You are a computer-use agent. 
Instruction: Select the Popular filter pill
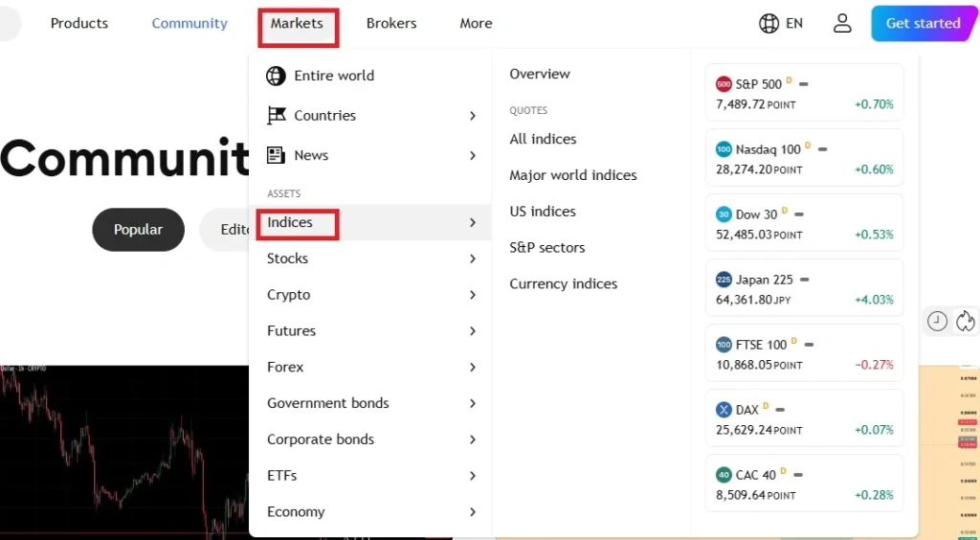pyautogui.click(x=138, y=230)
